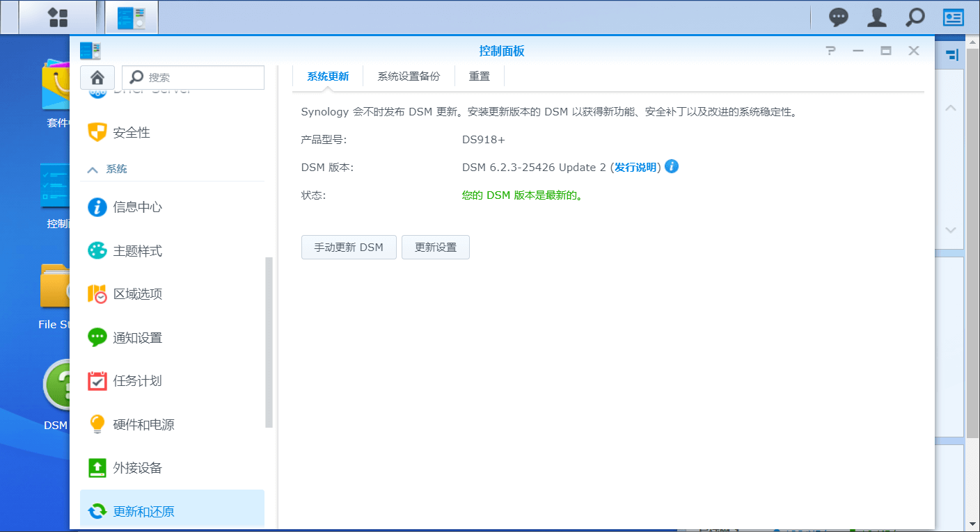Image resolution: width=980 pixels, height=532 pixels.
Task: Switch to the 系统设置备份 tab
Action: [x=409, y=76]
